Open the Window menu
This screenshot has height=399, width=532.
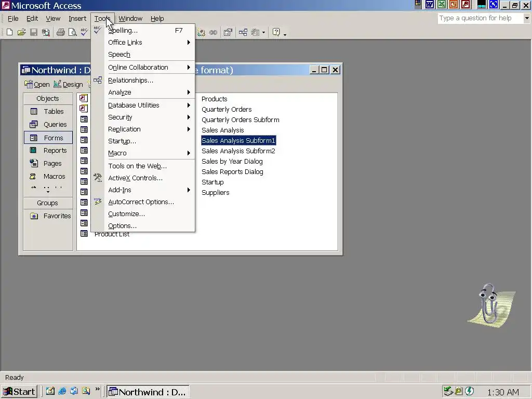pyautogui.click(x=130, y=19)
